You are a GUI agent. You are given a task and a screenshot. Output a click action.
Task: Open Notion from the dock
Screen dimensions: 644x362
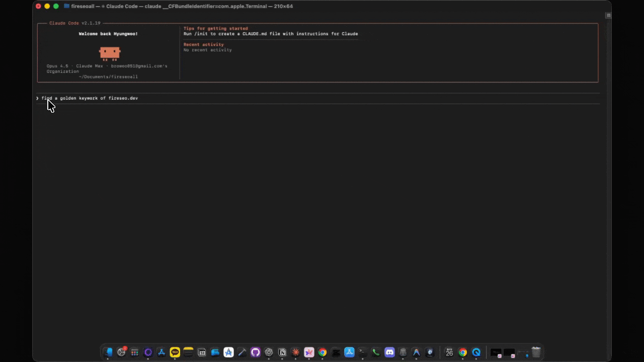(x=282, y=352)
